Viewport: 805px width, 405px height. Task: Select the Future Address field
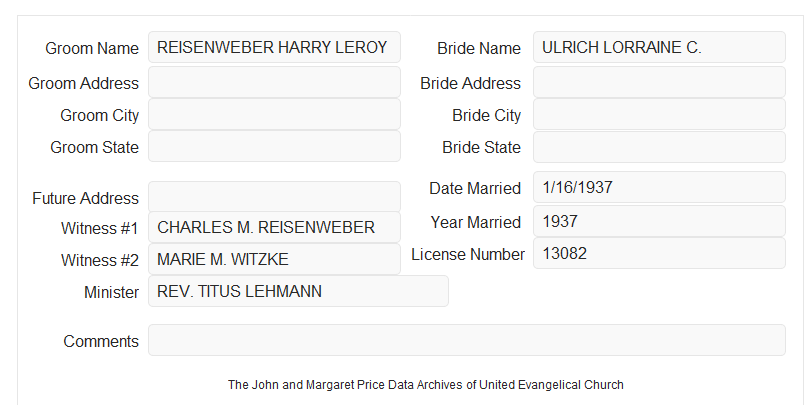[274, 197]
